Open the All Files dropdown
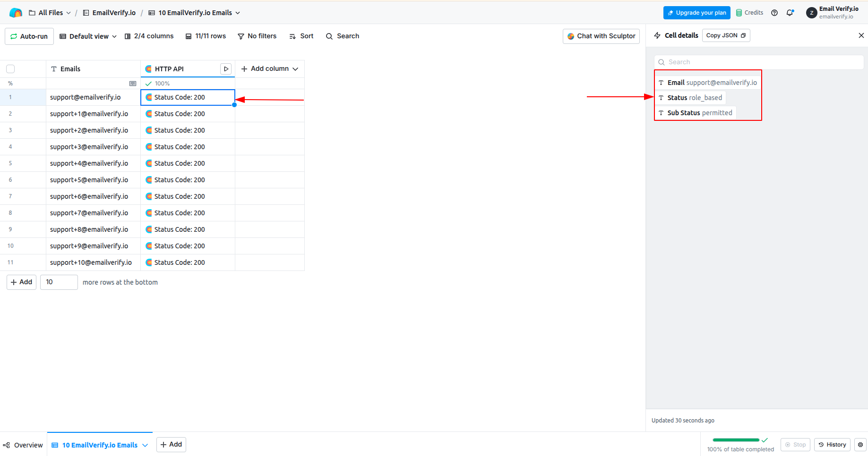The width and height of the screenshot is (868, 456). point(50,13)
